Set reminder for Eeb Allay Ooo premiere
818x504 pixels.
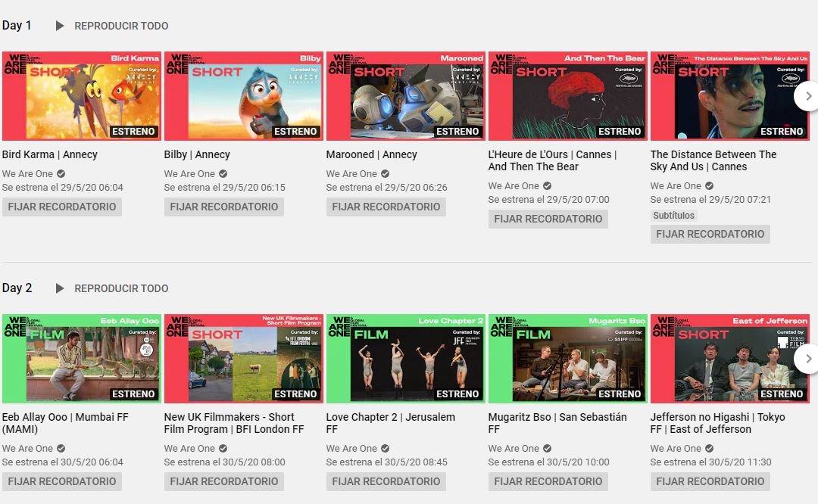(x=62, y=481)
